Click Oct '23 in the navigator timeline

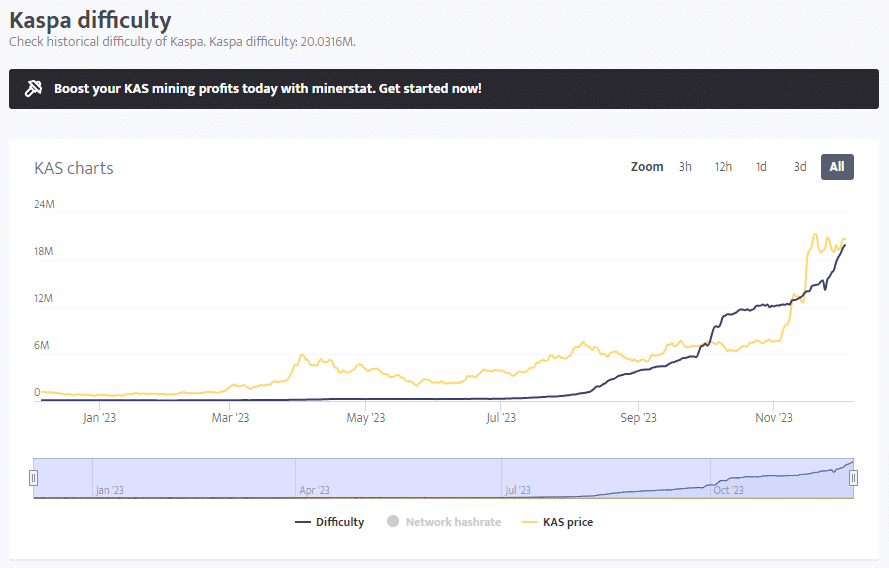pyautogui.click(x=728, y=490)
